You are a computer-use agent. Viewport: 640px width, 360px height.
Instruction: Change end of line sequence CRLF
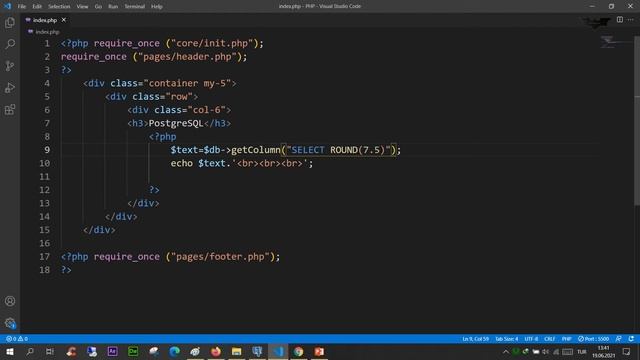coord(550,339)
